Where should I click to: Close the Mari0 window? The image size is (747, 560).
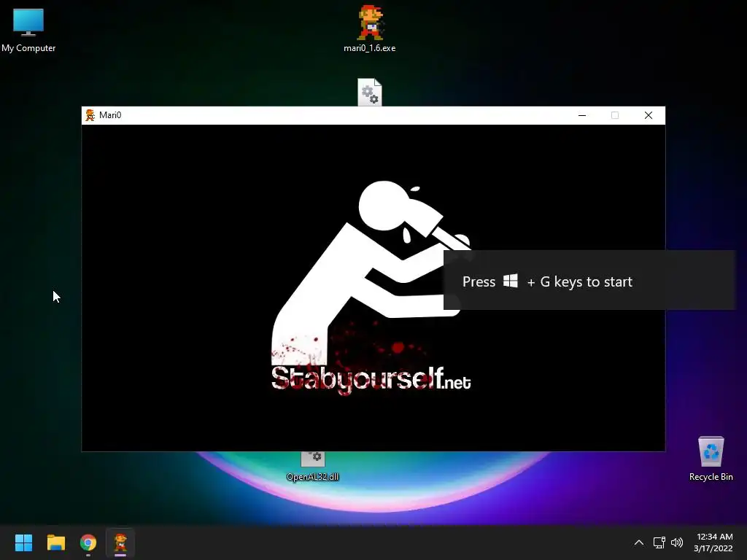(x=649, y=115)
